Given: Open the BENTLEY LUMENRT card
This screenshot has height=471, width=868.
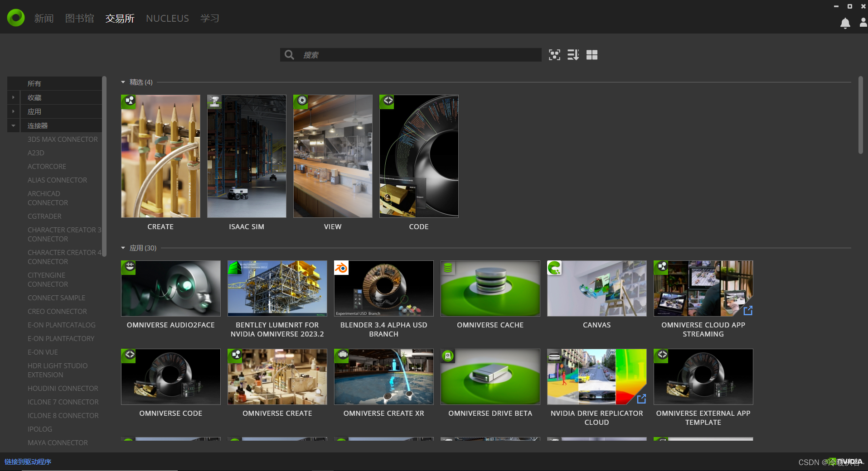Looking at the screenshot, I should coord(277,288).
